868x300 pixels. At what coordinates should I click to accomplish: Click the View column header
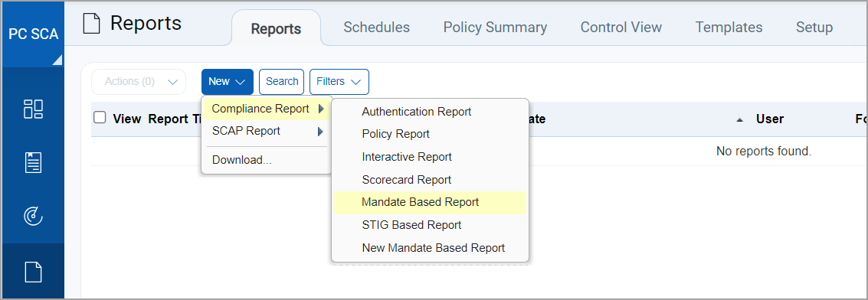point(126,119)
